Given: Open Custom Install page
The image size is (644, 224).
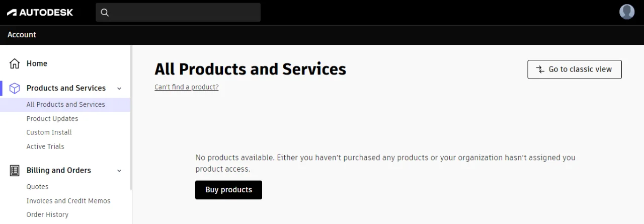Looking at the screenshot, I should point(49,132).
